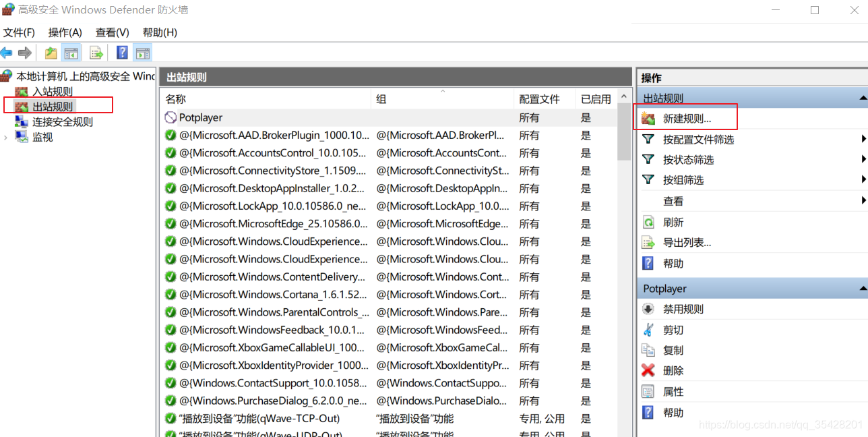Viewport: 868px width, 437px height.
Task: Toggle the show/hide console tree toolbar icon
Action: pos(71,53)
